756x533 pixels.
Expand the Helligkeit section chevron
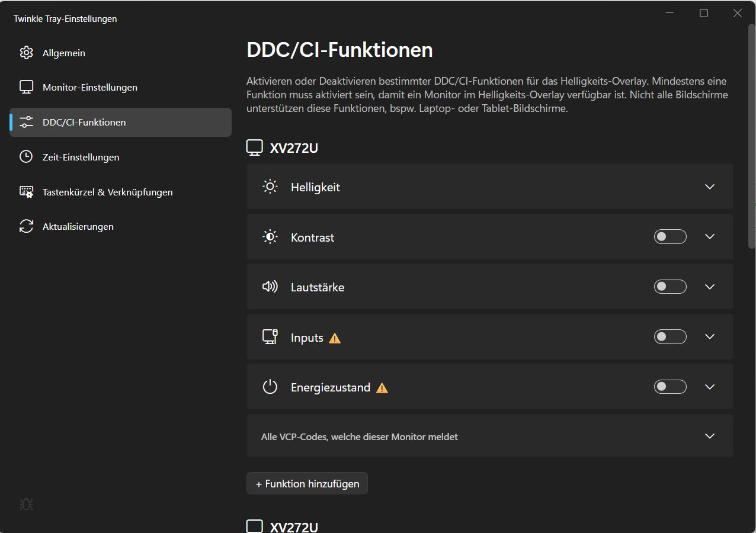[710, 187]
